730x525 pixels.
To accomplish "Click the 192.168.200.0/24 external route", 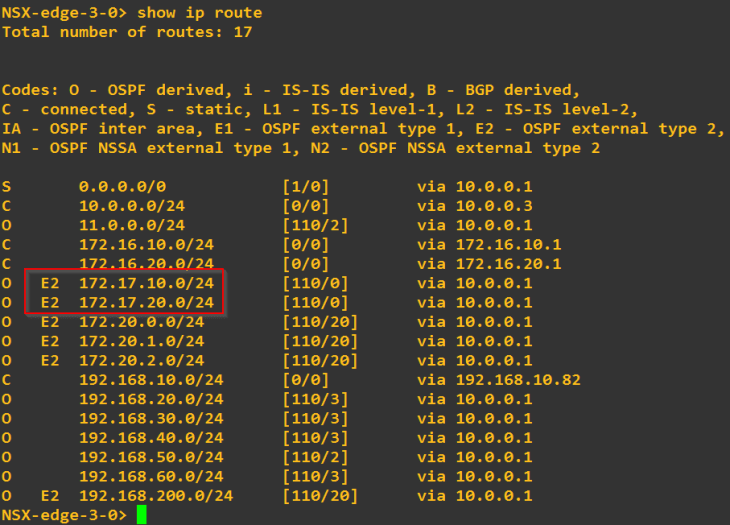I will tap(156, 495).
